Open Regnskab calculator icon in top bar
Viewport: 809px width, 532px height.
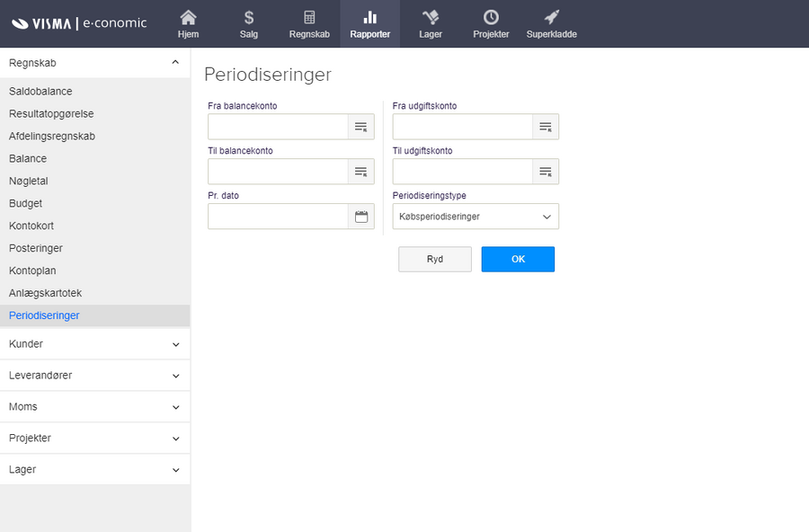click(309, 18)
